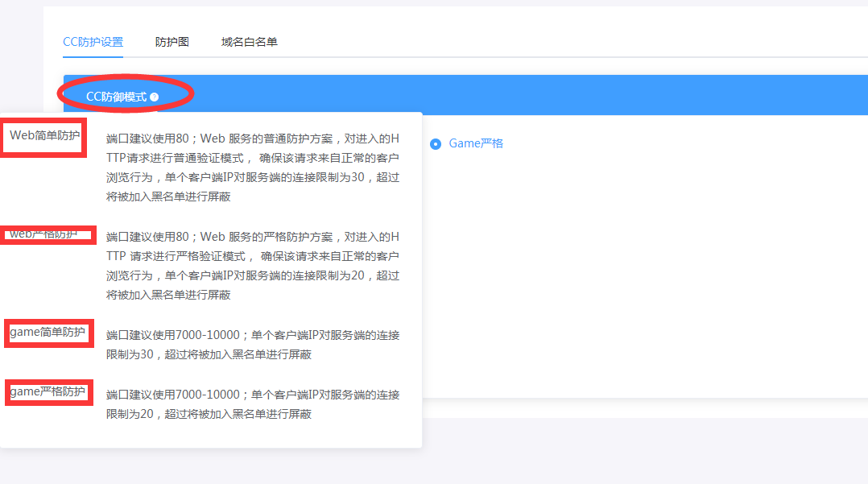Click the Game严格 option label
Image resolution: width=868 pixels, height=484 pixels.
pyautogui.click(x=476, y=143)
